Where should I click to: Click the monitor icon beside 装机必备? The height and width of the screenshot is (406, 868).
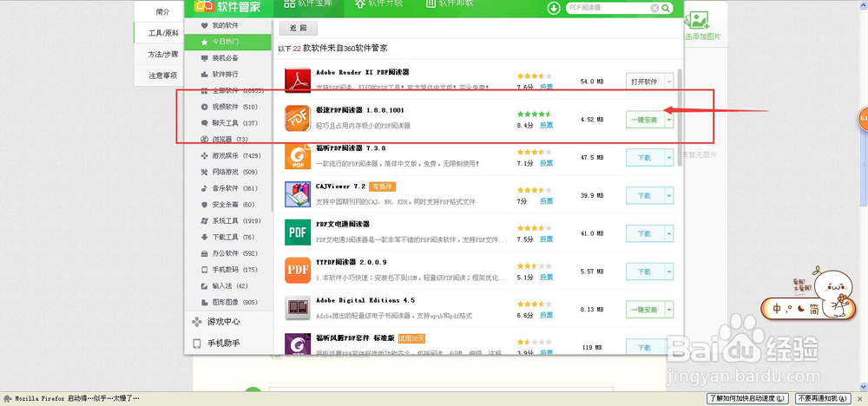pos(204,57)
